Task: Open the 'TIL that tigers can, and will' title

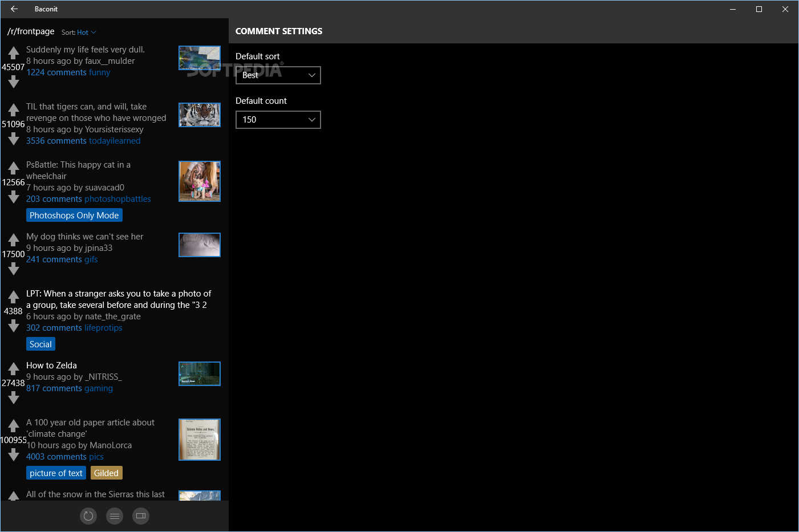Action: coord(96,112)
